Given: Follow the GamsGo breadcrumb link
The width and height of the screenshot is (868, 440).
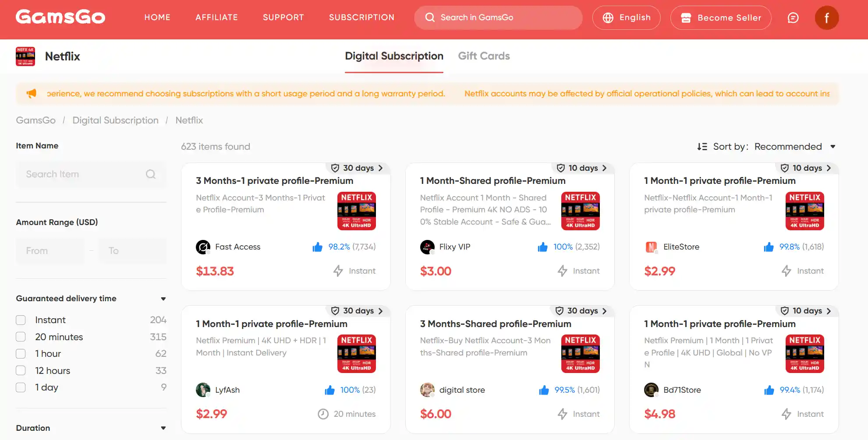Looking at the screenshot, I should (x=36, y=120).
